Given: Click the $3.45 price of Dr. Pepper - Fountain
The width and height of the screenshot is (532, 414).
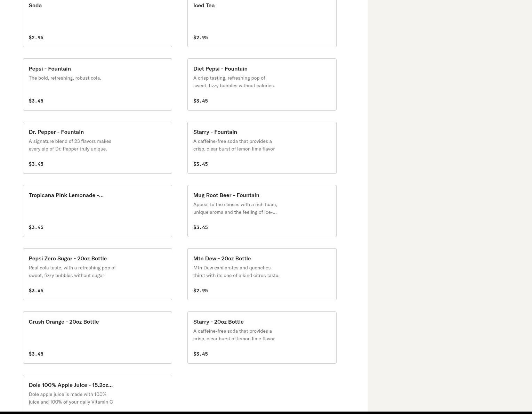Looking at the screenshot, I should 36,164.
